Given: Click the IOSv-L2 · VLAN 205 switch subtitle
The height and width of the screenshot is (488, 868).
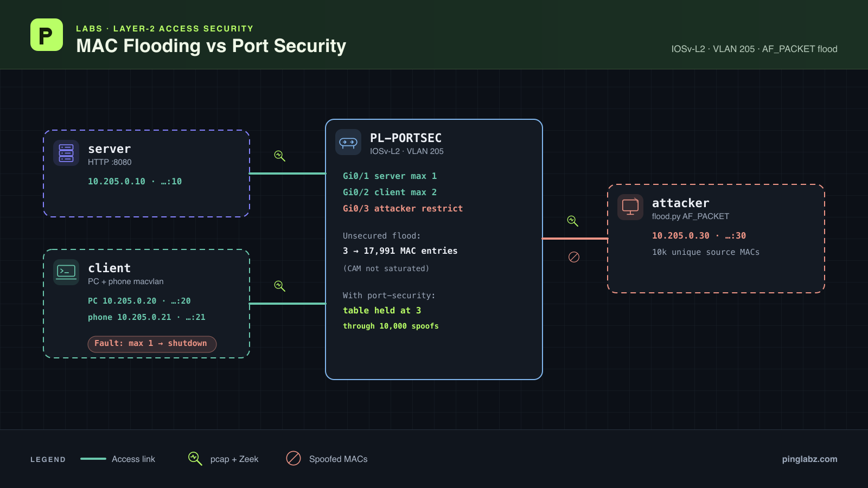Looking at the screenshot, I should coord(407,151).
